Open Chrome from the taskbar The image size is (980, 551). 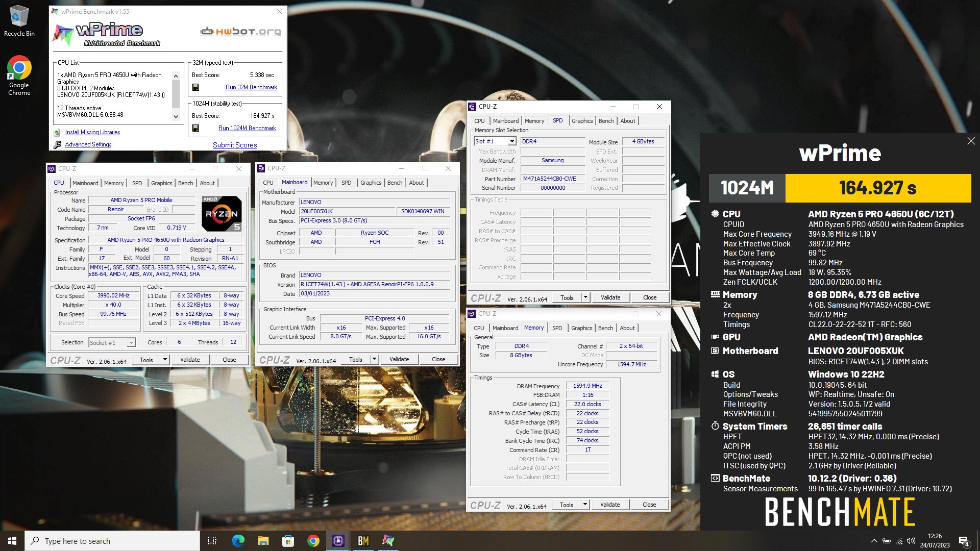coord(313,541)
